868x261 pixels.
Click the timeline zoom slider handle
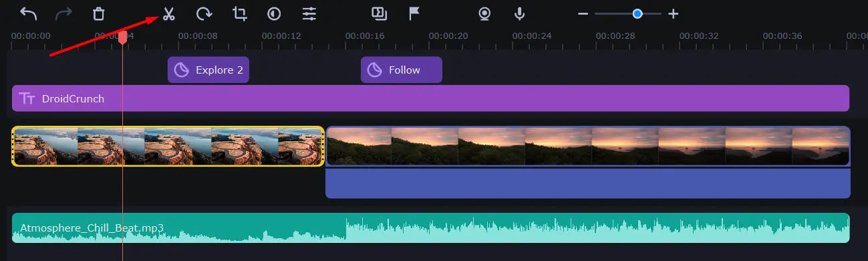637,13
